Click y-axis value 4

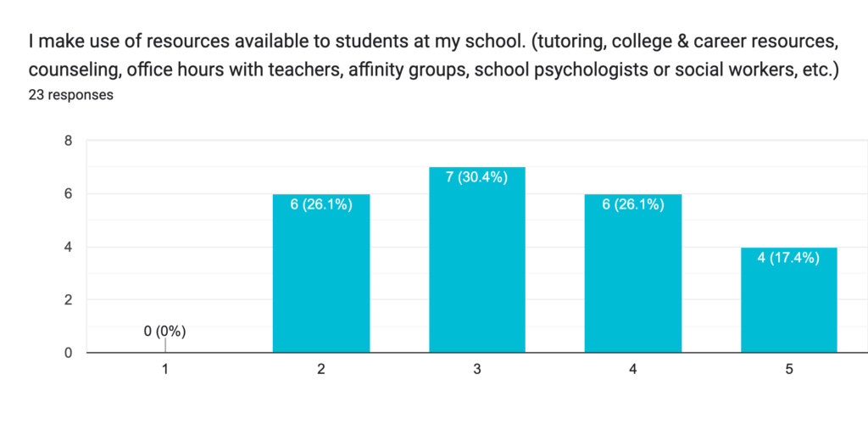click(68, 247)
